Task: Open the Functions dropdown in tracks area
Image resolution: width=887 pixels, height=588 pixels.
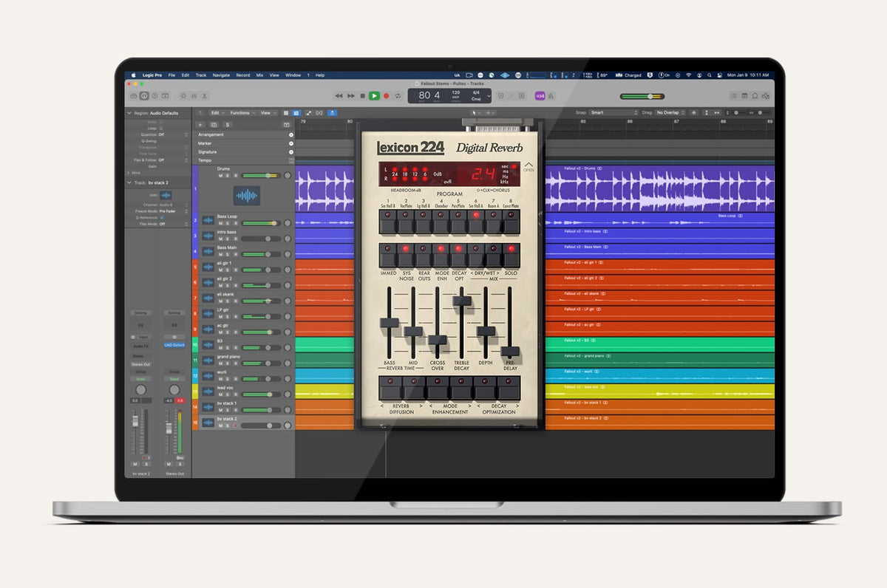Action: pyautogui.click(x=242, y=113)
